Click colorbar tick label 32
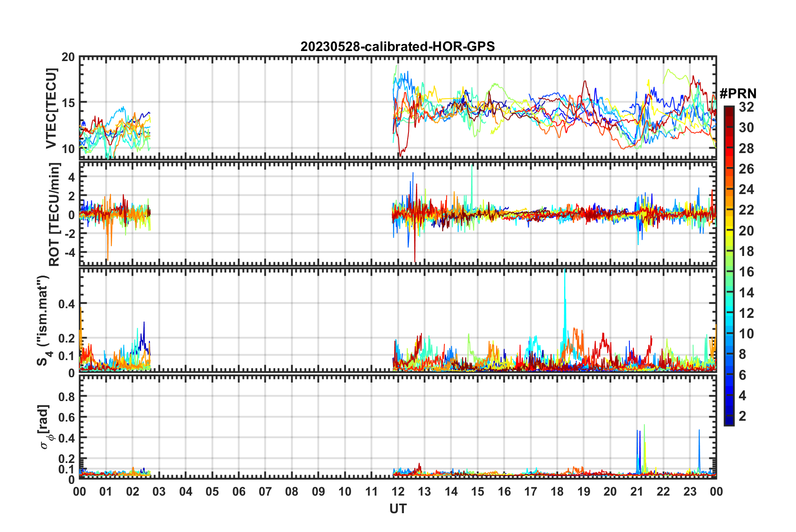This screenshot has height=532, width=796. point(746,107)
